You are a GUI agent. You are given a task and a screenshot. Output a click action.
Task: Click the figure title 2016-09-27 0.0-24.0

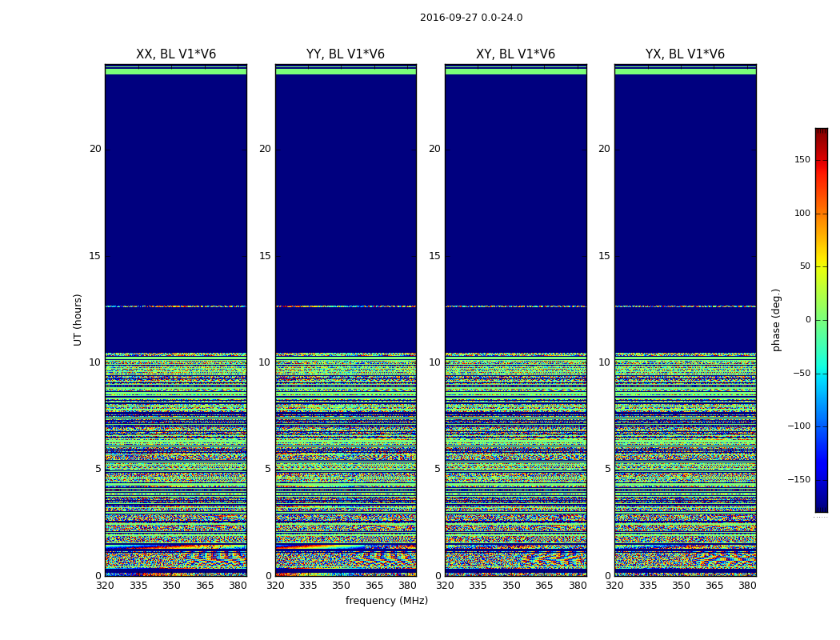tap(470, 18)
